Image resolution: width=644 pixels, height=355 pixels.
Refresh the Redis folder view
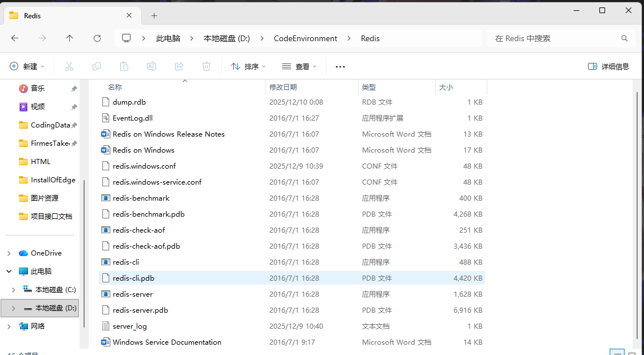(97, 38)
